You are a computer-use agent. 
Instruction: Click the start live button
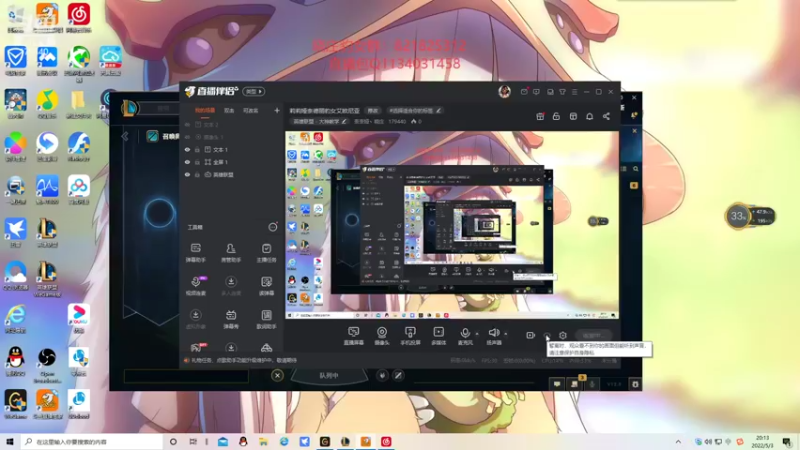[x=593, y=335]
